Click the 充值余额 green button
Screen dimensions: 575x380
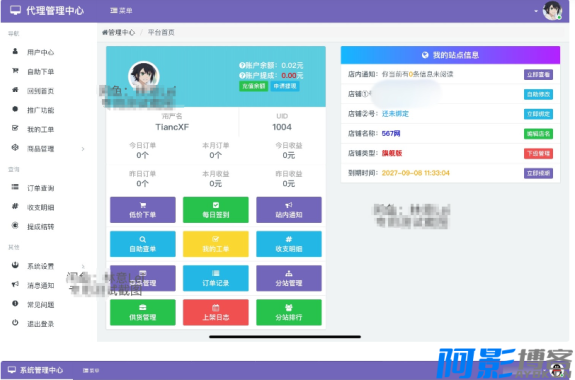(253, 86)
